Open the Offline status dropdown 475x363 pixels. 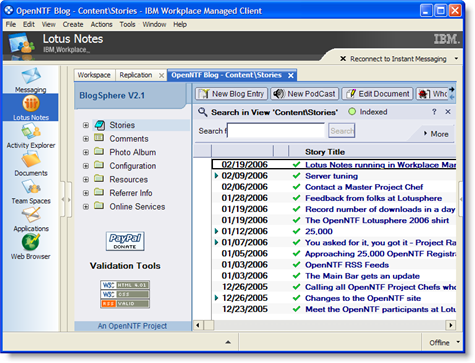point(458,342)
